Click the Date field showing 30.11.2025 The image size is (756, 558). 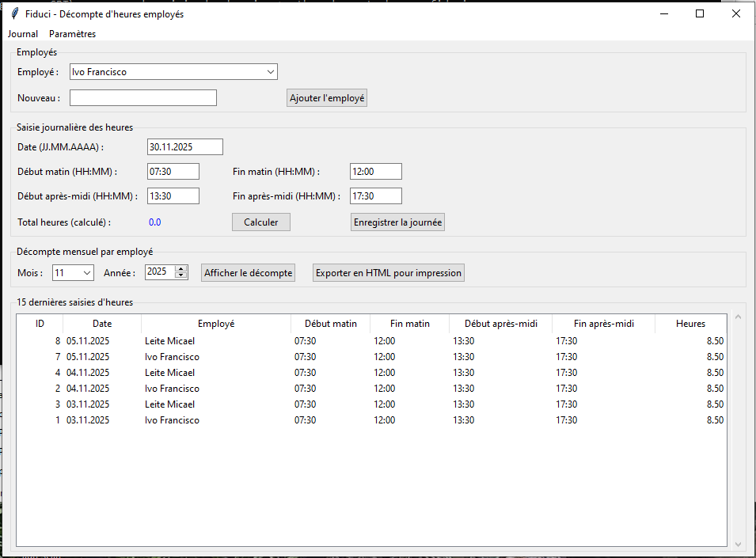coord(184,147)
